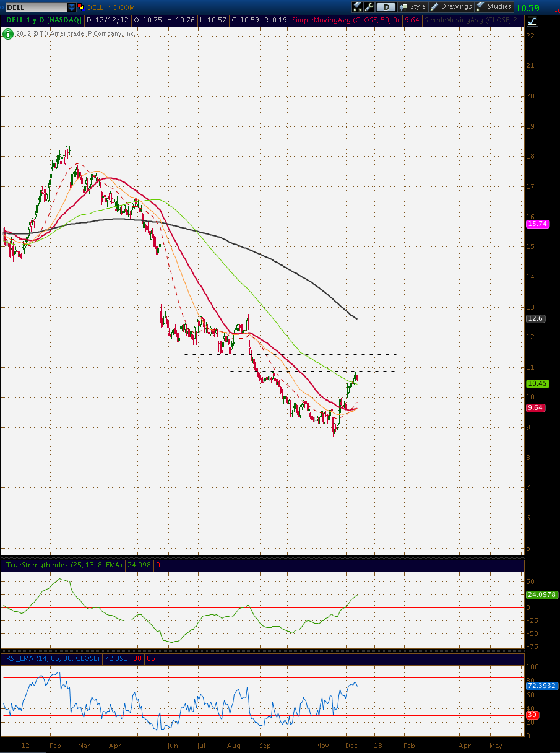
Task: Click the color link squares icon
Action: (x=82, y=7)
